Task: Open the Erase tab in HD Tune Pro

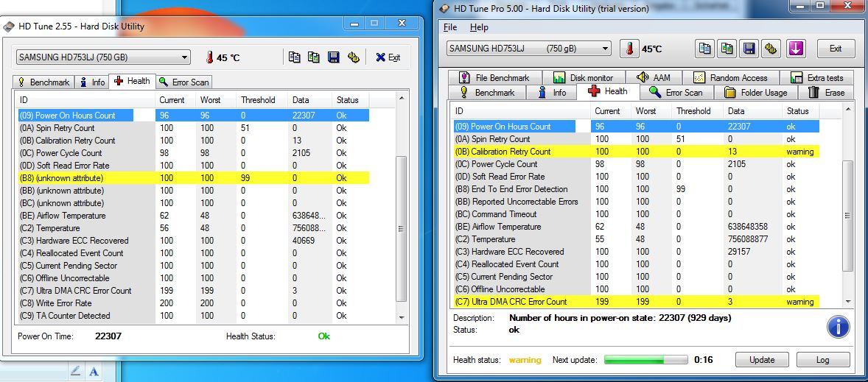Action: 827,92
